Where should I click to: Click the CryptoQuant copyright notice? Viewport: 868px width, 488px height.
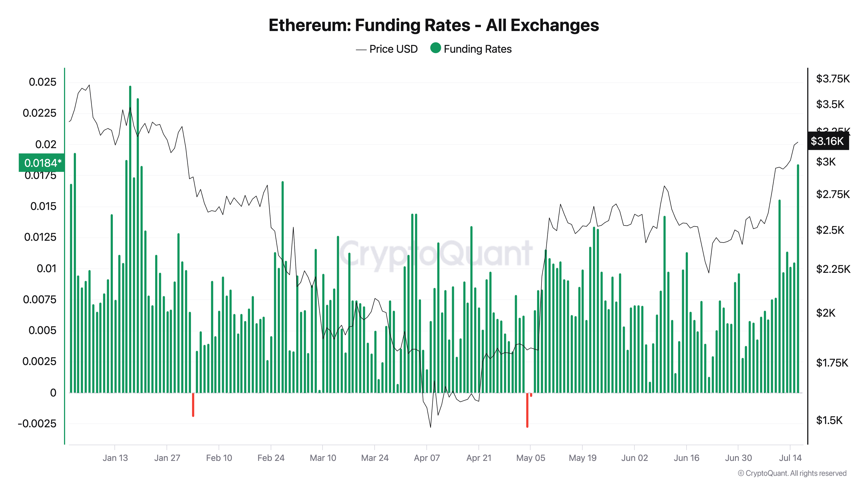pos(792,473)
